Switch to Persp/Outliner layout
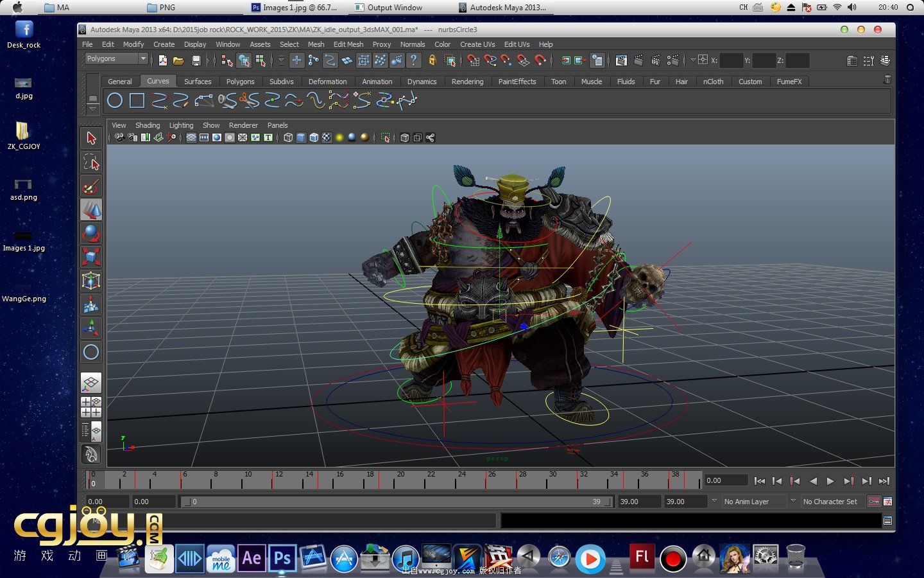Screen dimensions: 924x578 click(x=91, y=431)
